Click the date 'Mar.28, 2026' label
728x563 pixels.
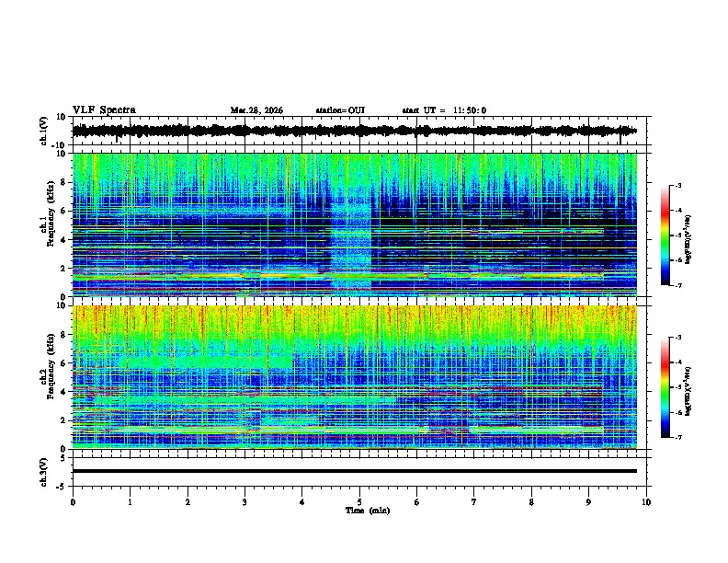tap(256, 110)
